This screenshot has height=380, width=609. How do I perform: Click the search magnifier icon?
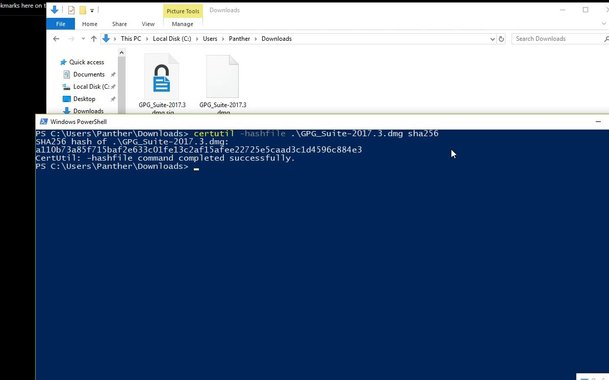pos(606,39)
